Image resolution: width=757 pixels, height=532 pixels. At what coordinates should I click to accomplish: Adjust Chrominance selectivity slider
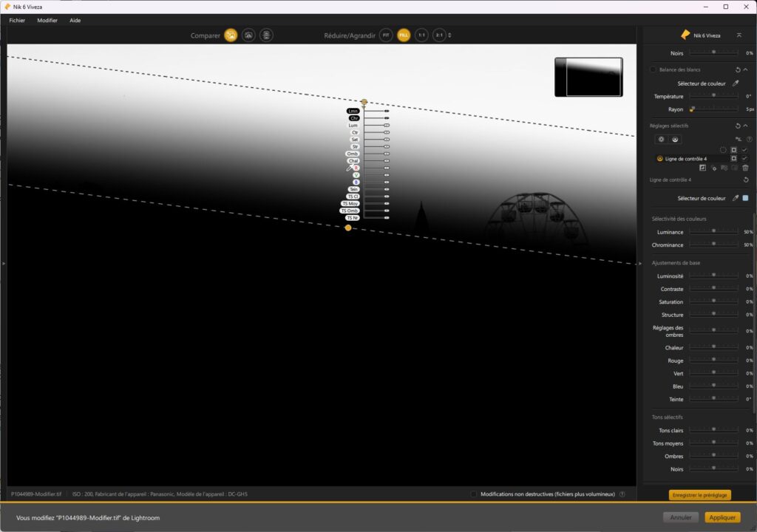pos(713,245)
